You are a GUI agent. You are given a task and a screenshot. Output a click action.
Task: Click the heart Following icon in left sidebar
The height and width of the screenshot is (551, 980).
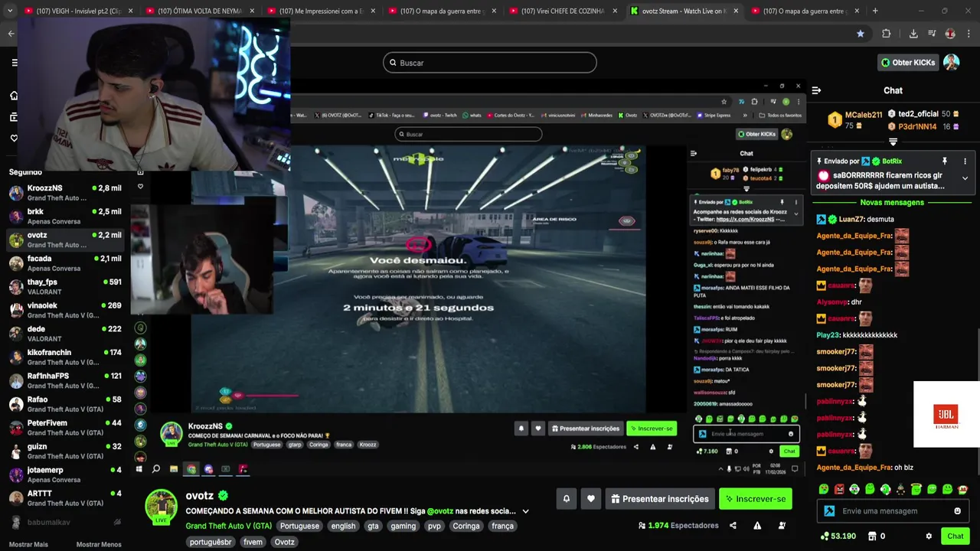coord(14,139)
